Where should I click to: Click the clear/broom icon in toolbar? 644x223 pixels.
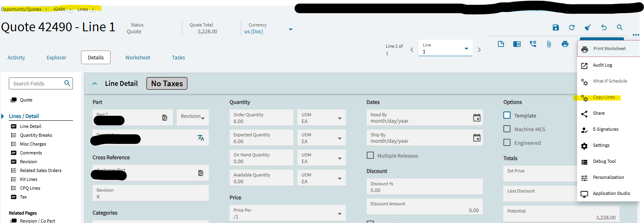point(587,28)
